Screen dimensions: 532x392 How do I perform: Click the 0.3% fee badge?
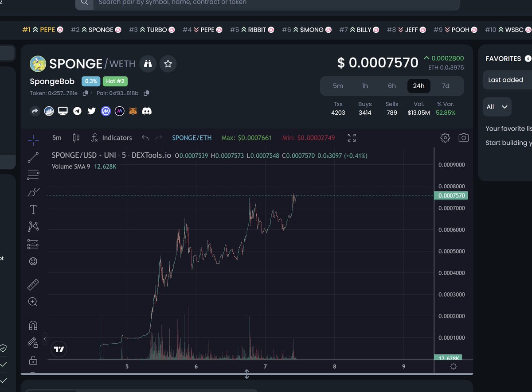[91, 82]
